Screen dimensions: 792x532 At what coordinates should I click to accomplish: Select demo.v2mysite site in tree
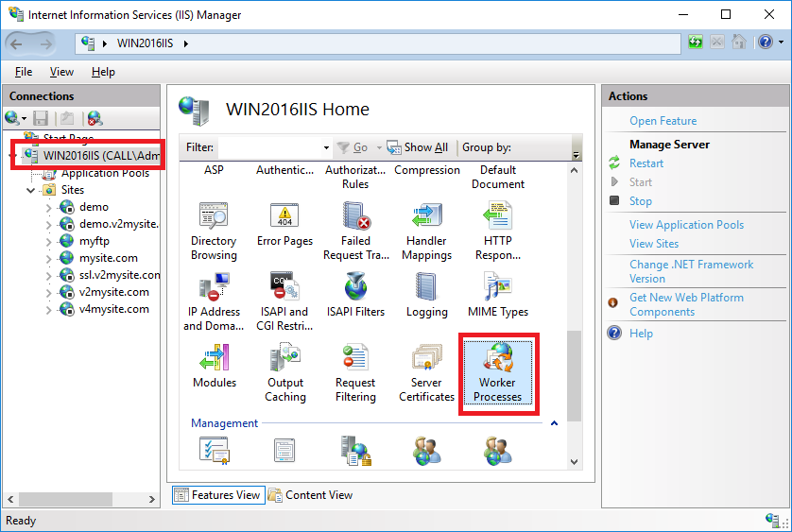tap(119, 224)
